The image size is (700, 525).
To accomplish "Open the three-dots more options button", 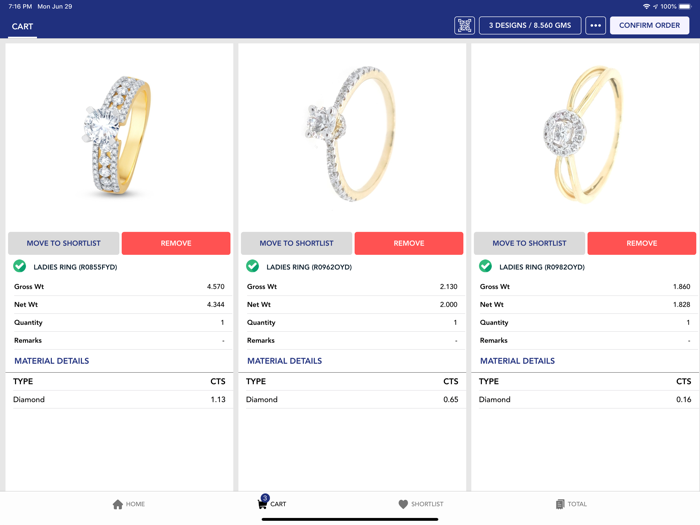I will tap(596, 25).
